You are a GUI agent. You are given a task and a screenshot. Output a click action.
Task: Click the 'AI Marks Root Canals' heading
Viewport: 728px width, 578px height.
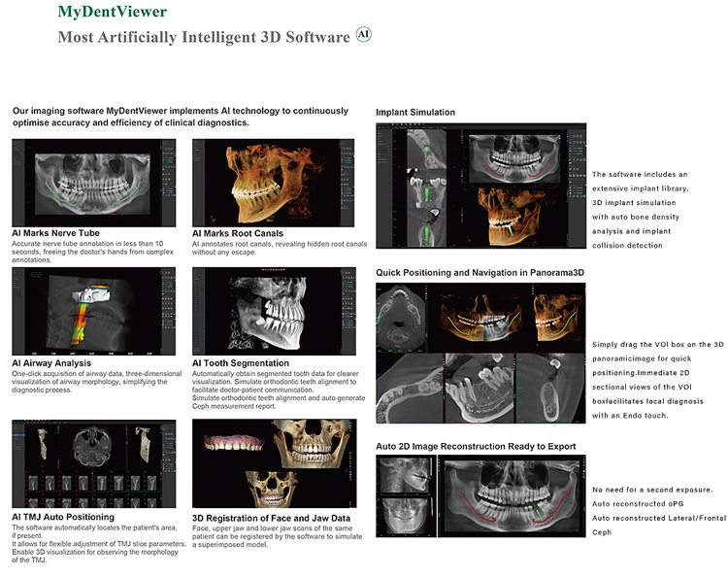(x=238, y=234)
